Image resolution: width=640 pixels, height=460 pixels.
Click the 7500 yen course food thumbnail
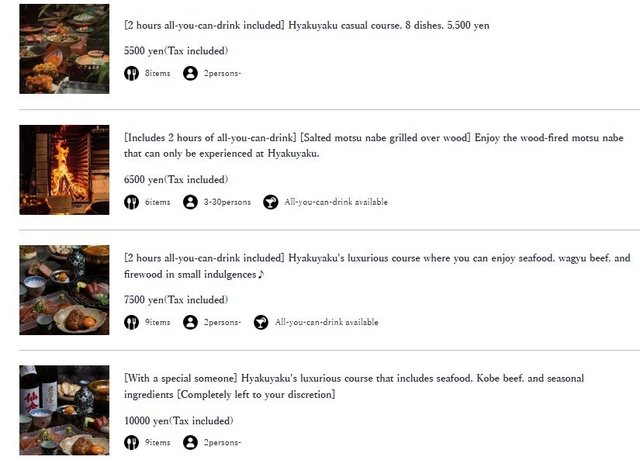pyautogui.click(x=64, y=289)
